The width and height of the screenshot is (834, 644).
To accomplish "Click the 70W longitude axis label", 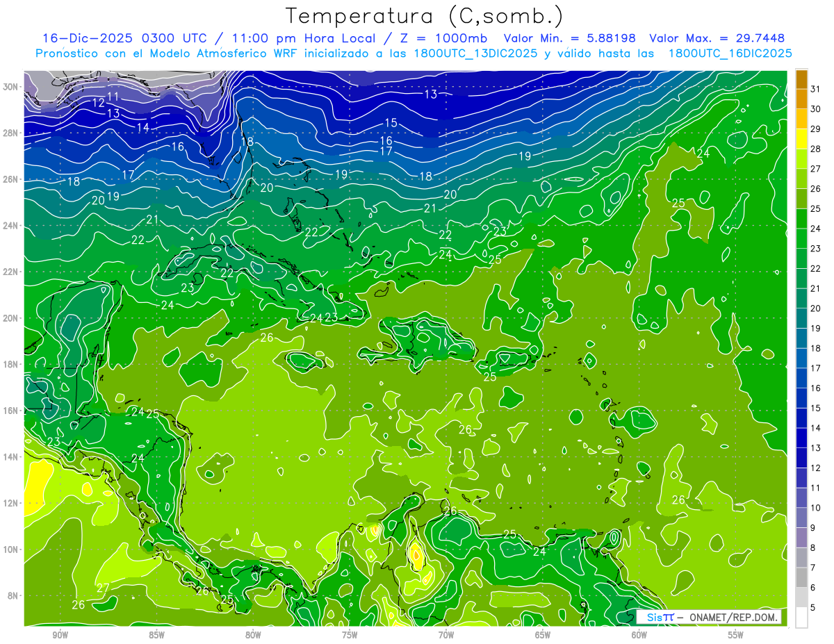I will click(x=446, y=635).
